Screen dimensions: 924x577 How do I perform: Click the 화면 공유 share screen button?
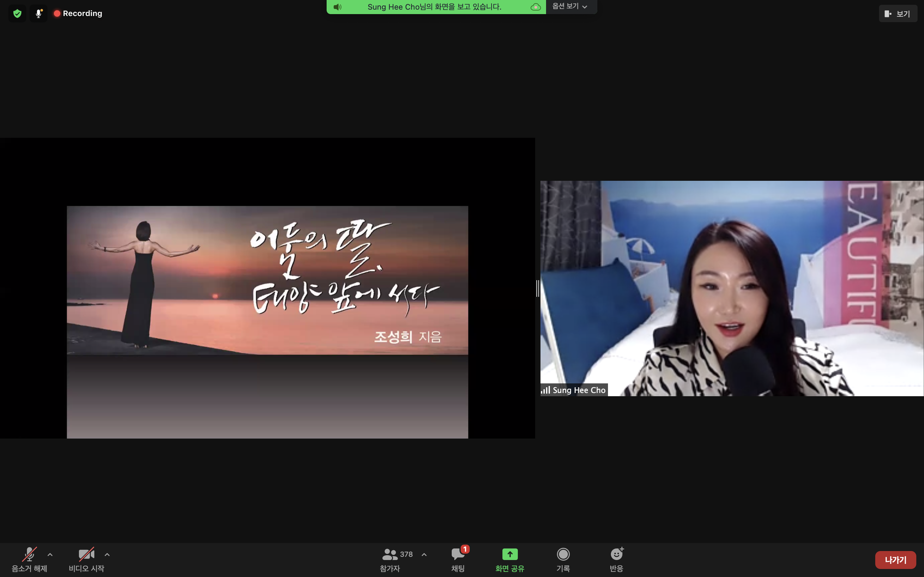click(x=510, y=559)
